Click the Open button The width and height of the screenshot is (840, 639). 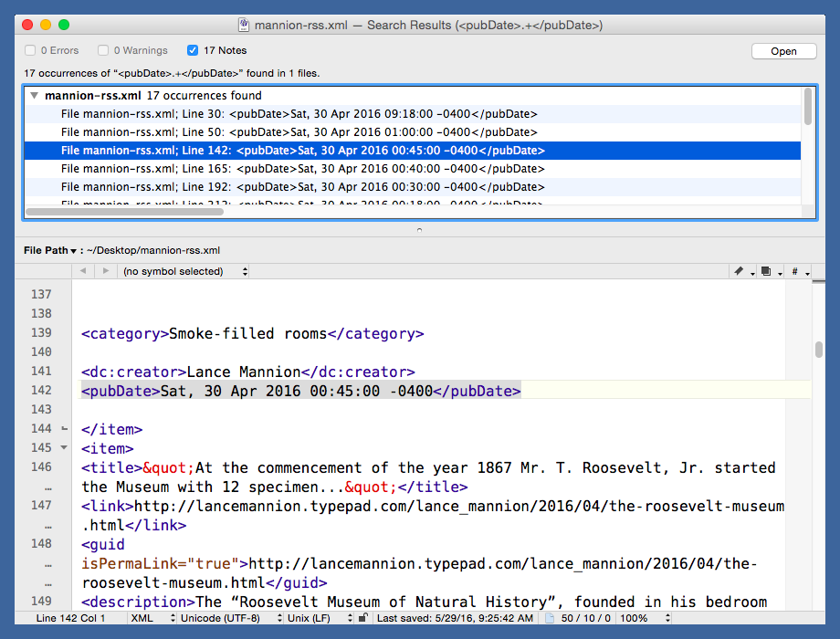[783, 51]
